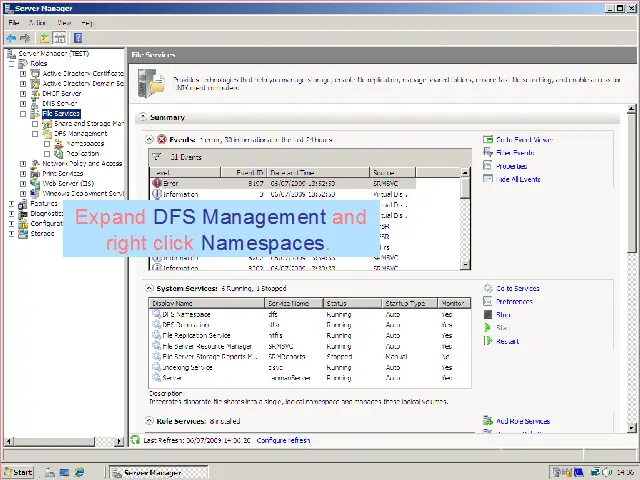
Task: Click the Replication icon in tree
Action: [x=59, y=153]
